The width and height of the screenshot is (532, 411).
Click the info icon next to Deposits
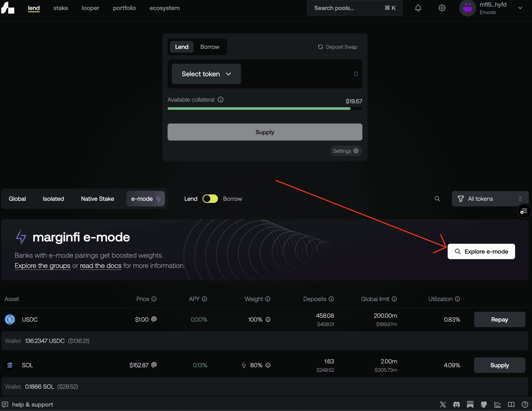[331, 299]
